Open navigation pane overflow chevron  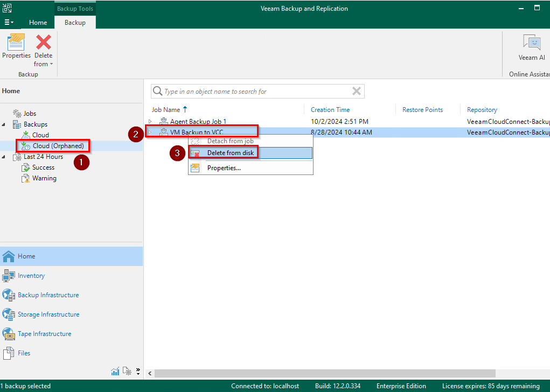(138, 372)
